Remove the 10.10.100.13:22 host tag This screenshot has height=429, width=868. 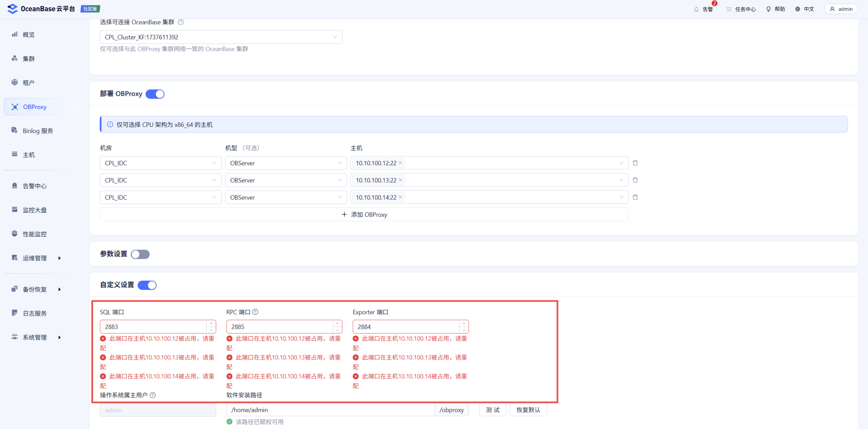400,180
